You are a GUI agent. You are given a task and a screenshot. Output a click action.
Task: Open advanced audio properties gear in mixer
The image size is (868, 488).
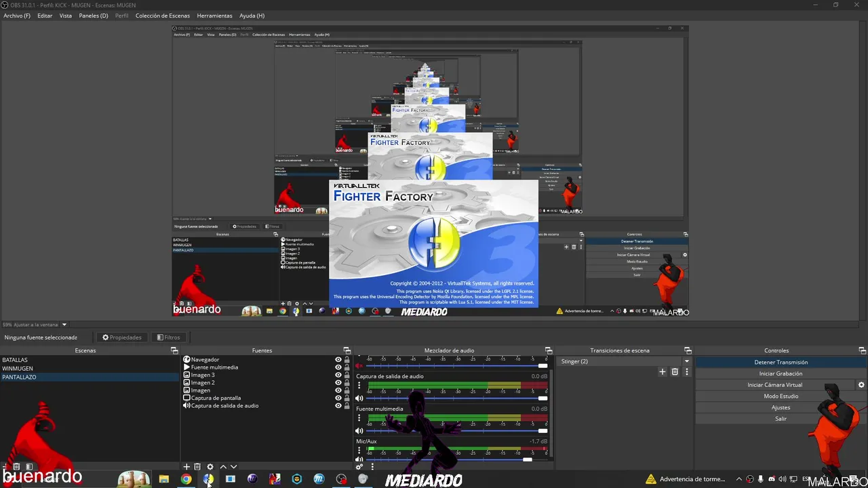(359, 466)
